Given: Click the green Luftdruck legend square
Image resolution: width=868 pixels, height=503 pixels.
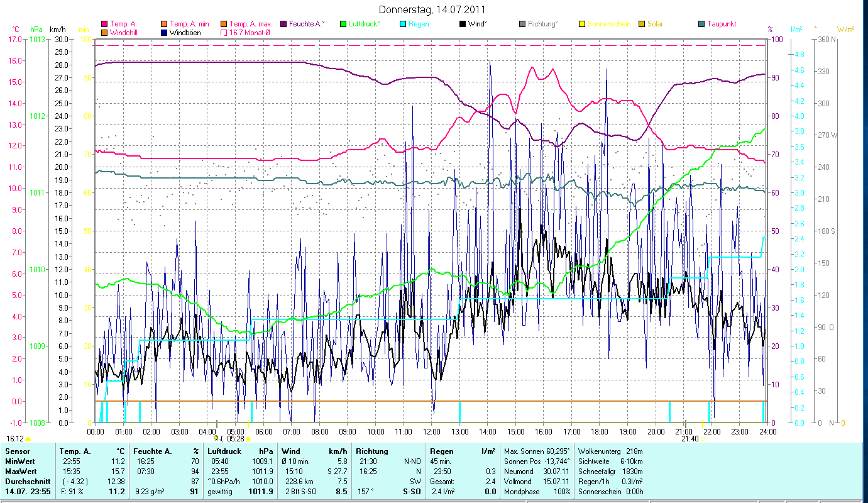Looking at the screenshot, I should (343, 24).
